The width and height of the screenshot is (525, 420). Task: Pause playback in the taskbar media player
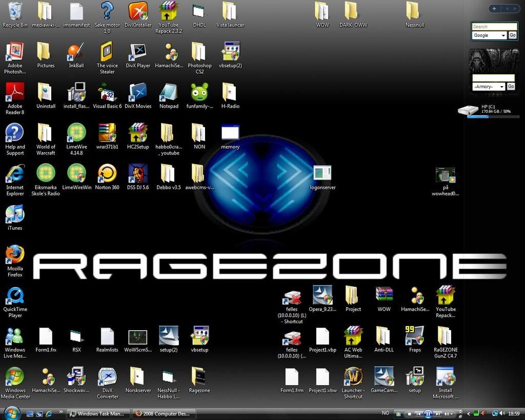[428, 414]
